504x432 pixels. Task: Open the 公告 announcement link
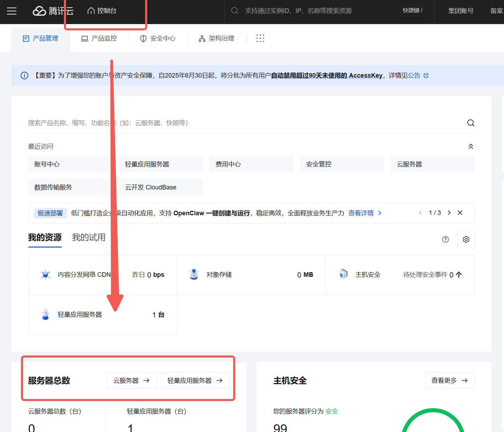[x=414, y=75]
